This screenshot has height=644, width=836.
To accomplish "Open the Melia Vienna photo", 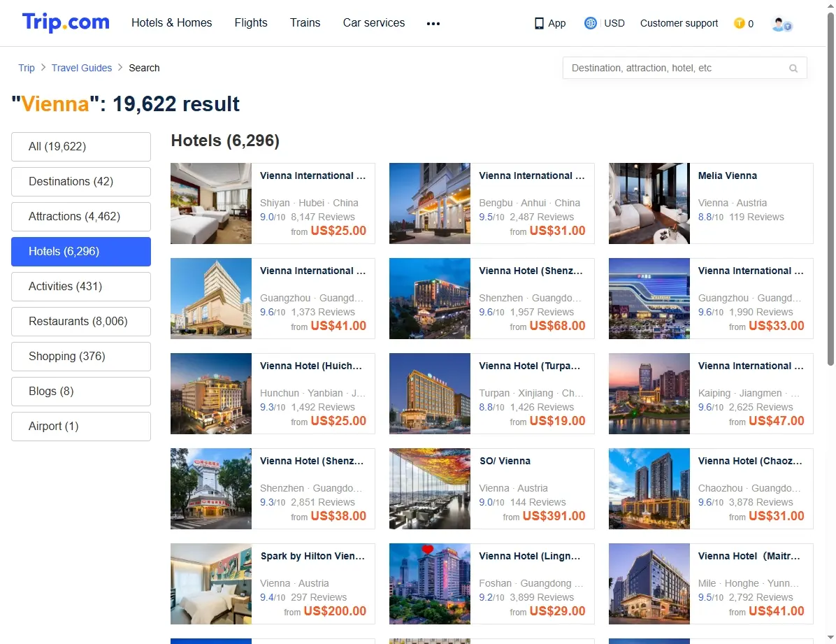I will 649,203.
